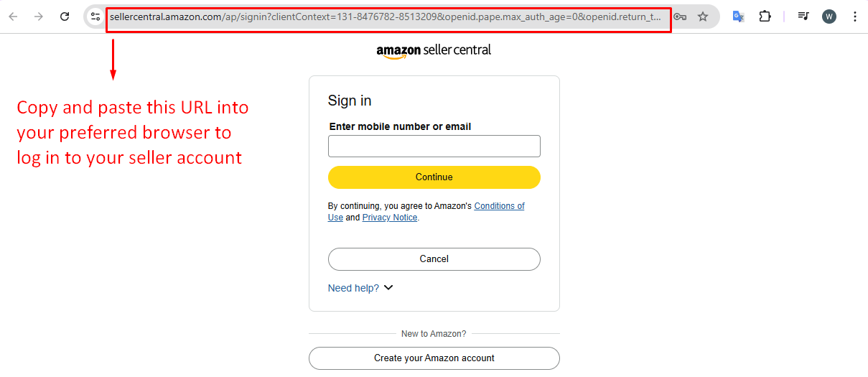Click the sellercentral.amazon.com address bar
The height and width of the screenshot is (377, 868).
[x=388, y=17]
